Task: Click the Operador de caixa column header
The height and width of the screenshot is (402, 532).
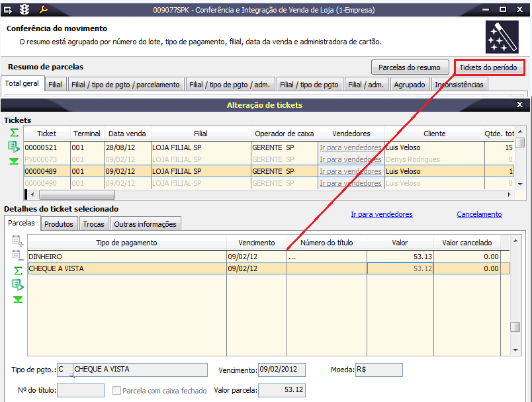Action: (285, 134)
